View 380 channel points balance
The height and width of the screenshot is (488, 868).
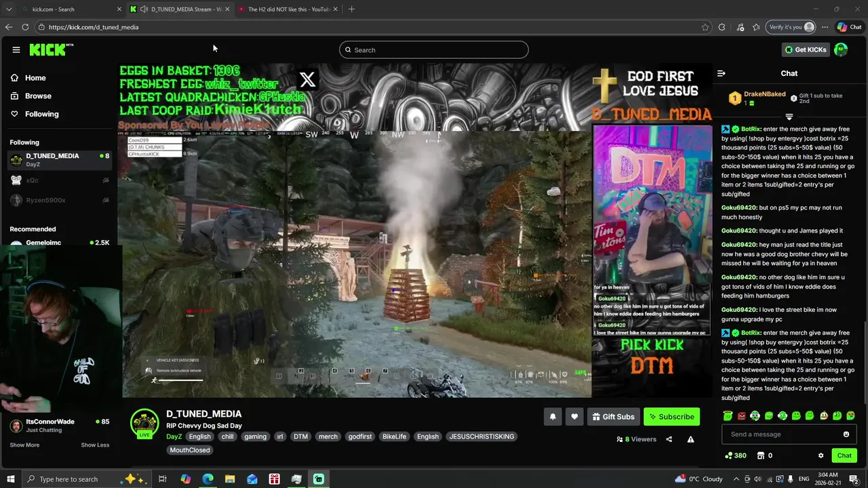click(x=735, y=455)
